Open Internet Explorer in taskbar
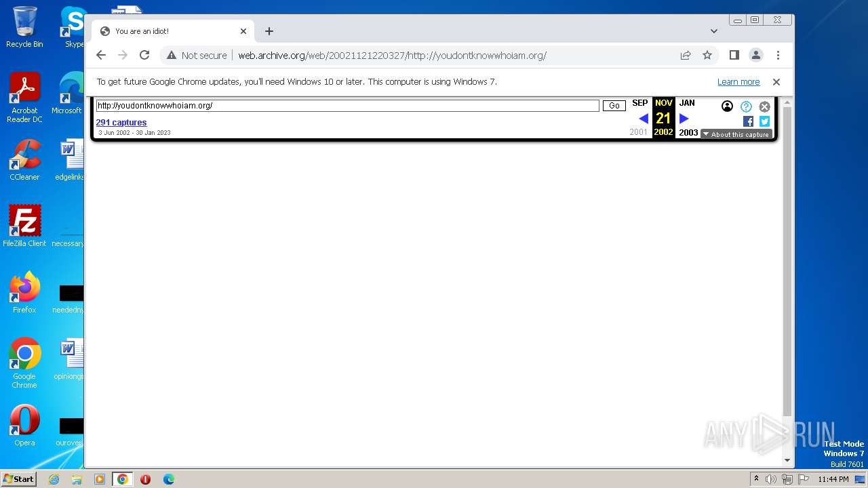Screen dimensions: 868x488 54,479
